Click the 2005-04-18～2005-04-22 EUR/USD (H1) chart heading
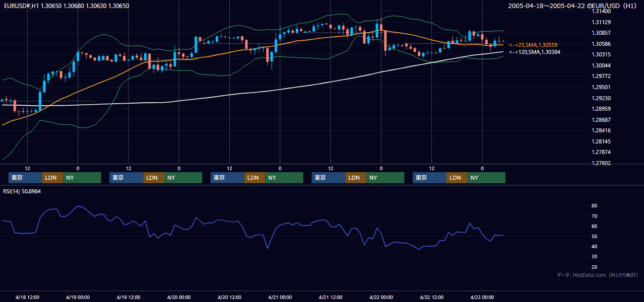Screen dimensions: 644x302 coord(573,6)
